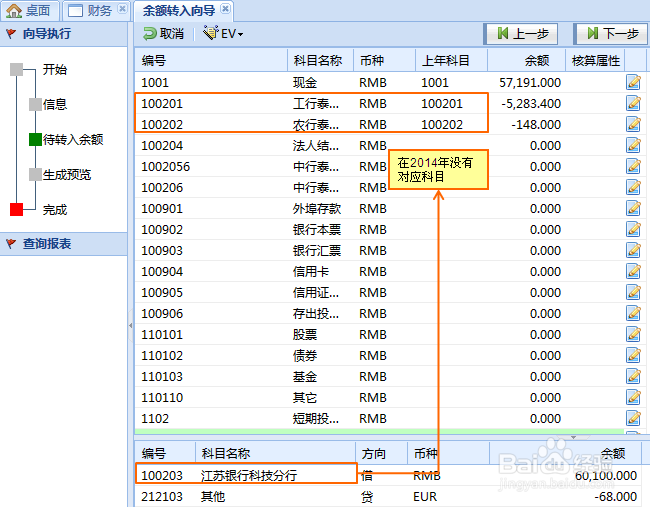The width and height of the screenshot is (650, 507).
Task: Select wizard step 信息
Action: click(x=55, y=104)
